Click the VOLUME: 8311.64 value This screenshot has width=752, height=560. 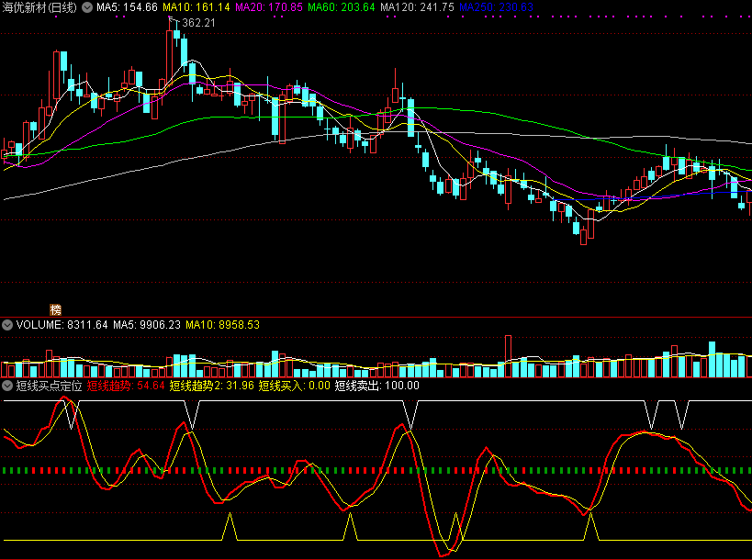point(62,325)
